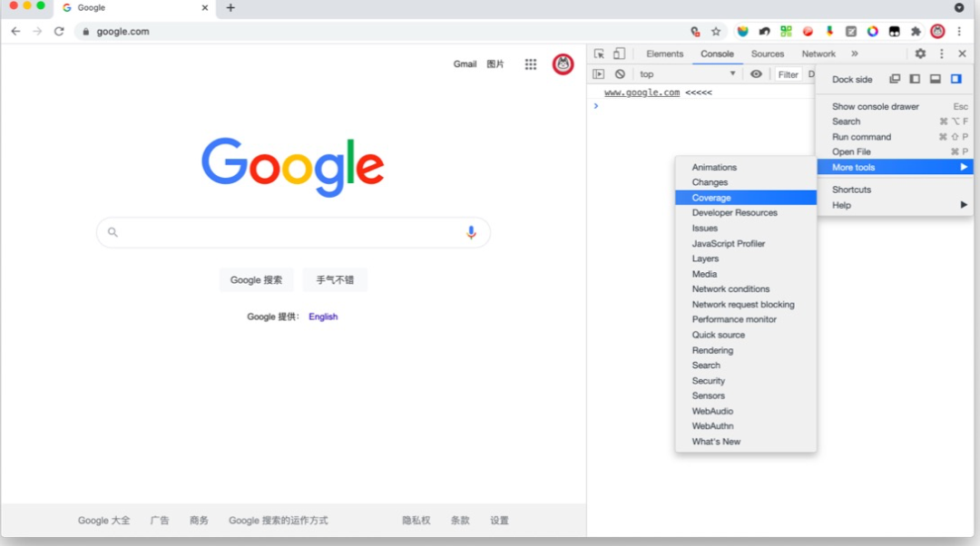This screenshot has width=980, height=546.
Task: Dock DevTools to the left side
Action: (915, 79)
